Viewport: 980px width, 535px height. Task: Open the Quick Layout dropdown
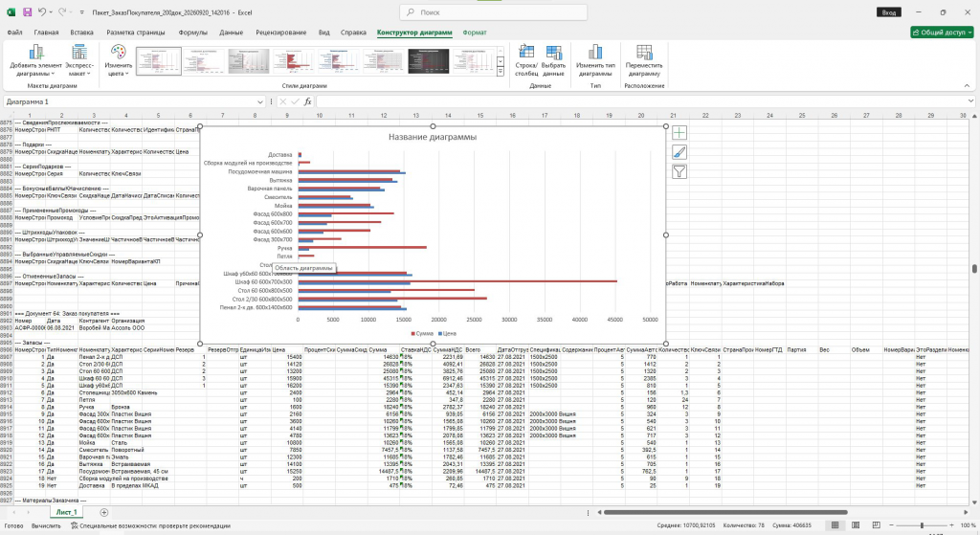click(x=79, y=60)
